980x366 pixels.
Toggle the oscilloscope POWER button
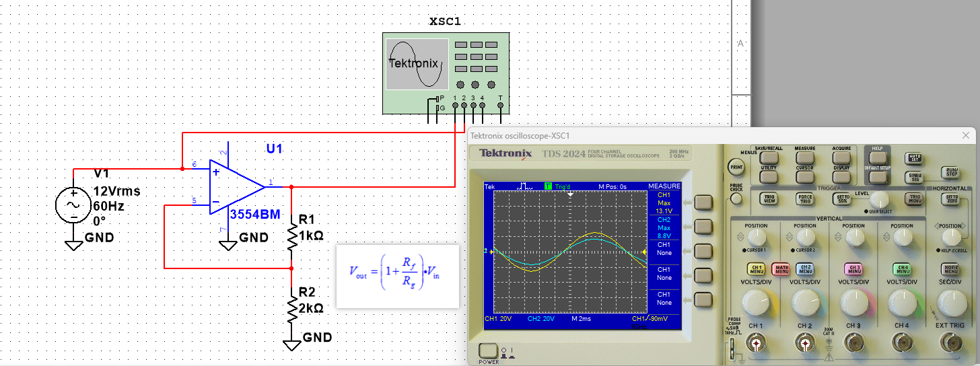[x=489, y=351]
